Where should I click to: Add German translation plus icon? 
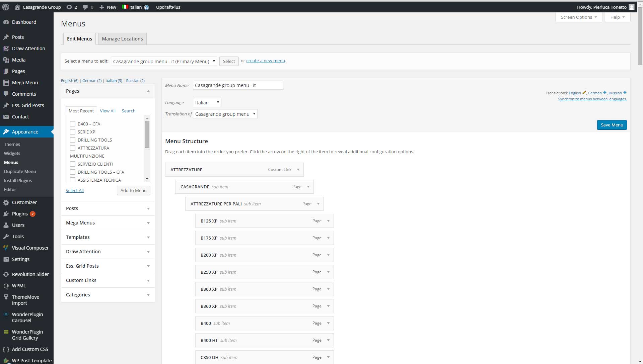click(605, 93)
